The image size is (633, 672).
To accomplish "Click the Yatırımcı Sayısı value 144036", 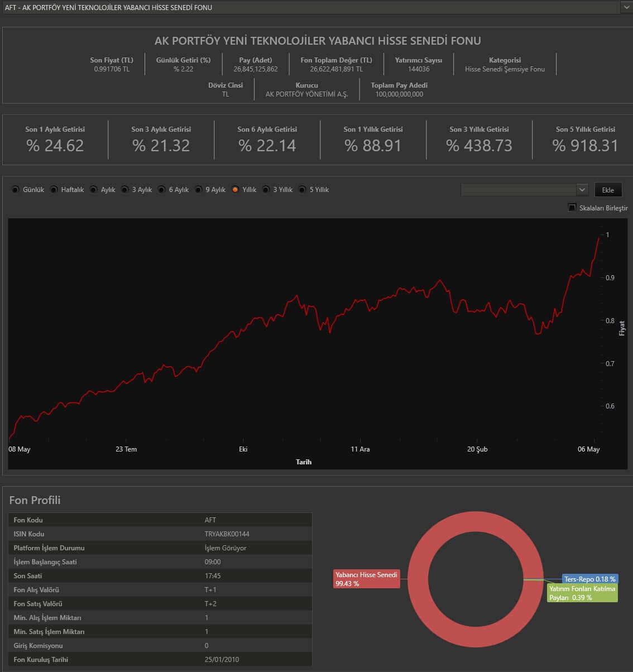I will point(419,69).
